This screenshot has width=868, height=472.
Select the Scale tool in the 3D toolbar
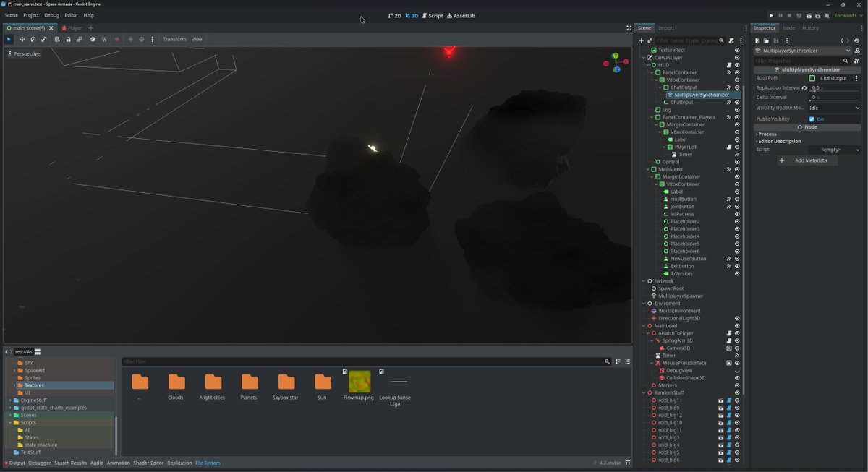44,40
